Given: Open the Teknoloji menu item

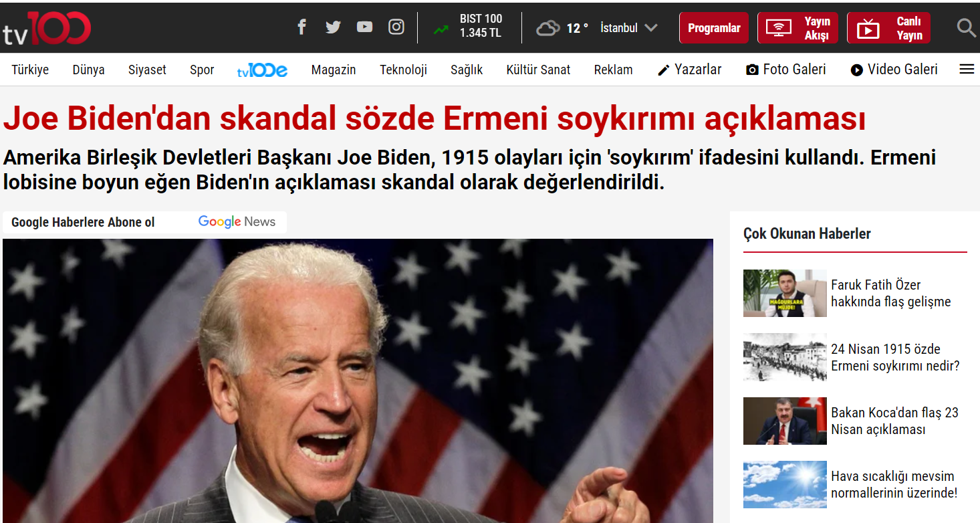Looking at the screenshot, I should click(403, 70).
